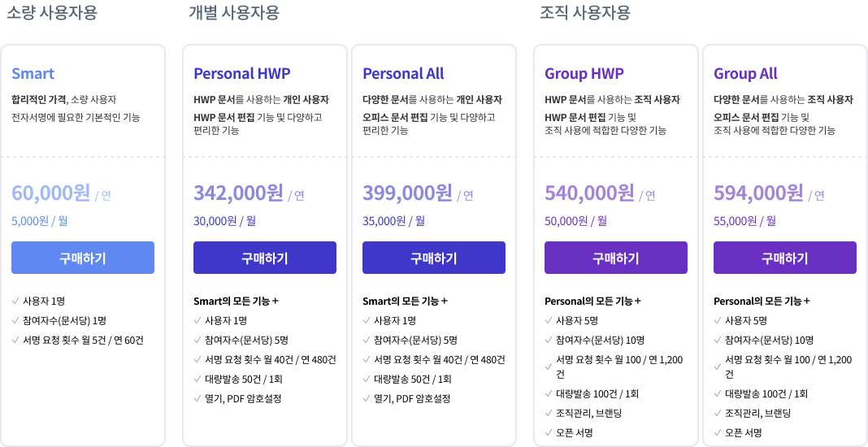Click checkmark next to 조직관리, 브랜딩 in Group All
The height and width of the screenshot is (447, 868).
point(718,414)
